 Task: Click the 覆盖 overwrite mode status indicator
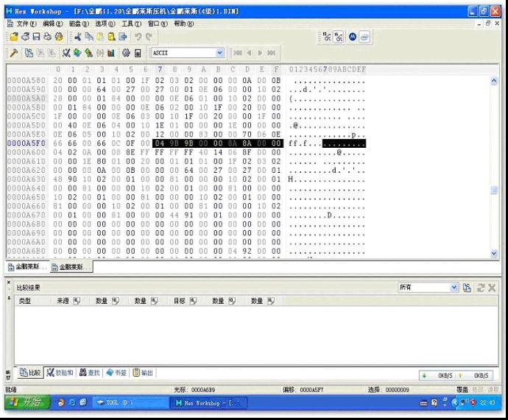(x=462, y=390)
